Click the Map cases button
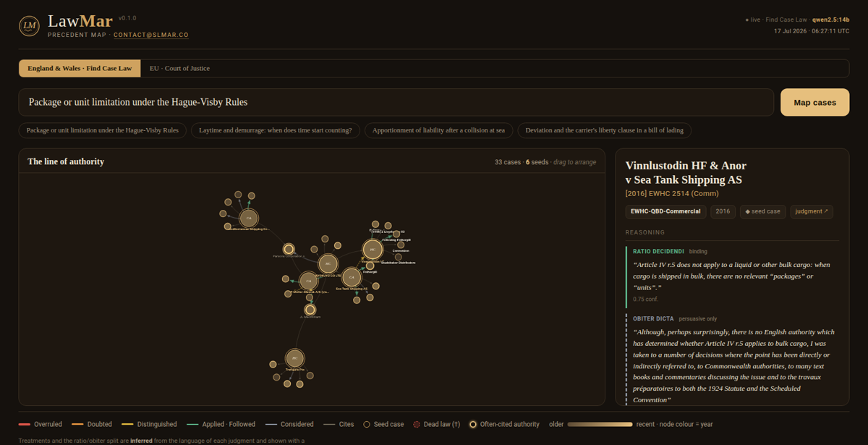 814,102
